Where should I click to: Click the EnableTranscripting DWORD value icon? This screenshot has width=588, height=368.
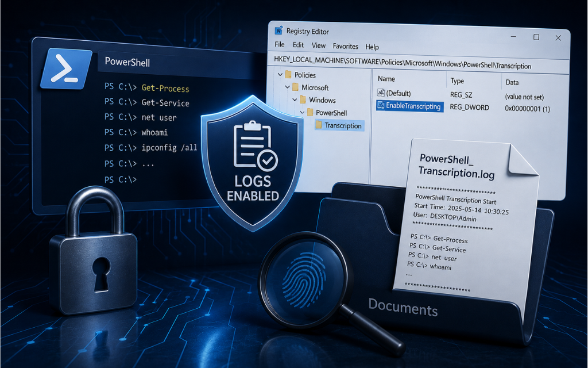tap(381, 105)
